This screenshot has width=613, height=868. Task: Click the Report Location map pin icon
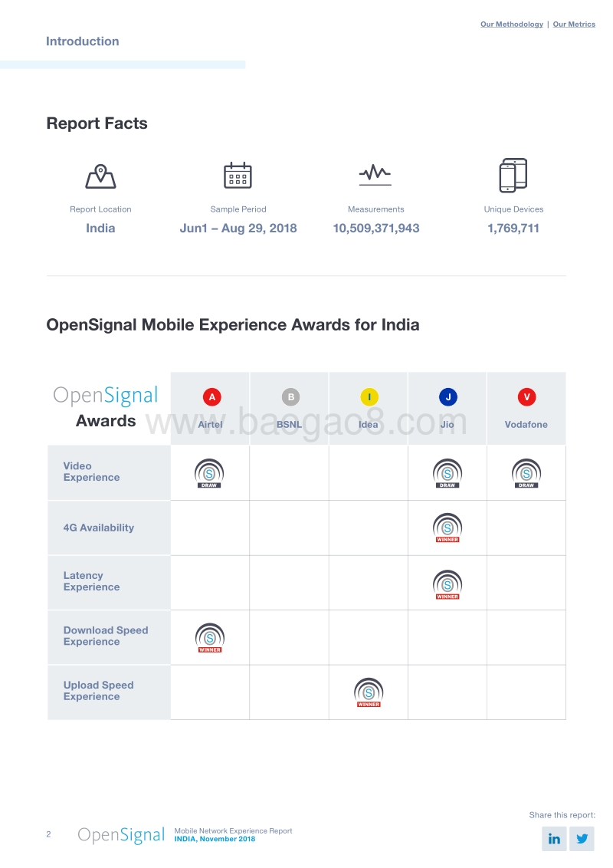point(100,176)
